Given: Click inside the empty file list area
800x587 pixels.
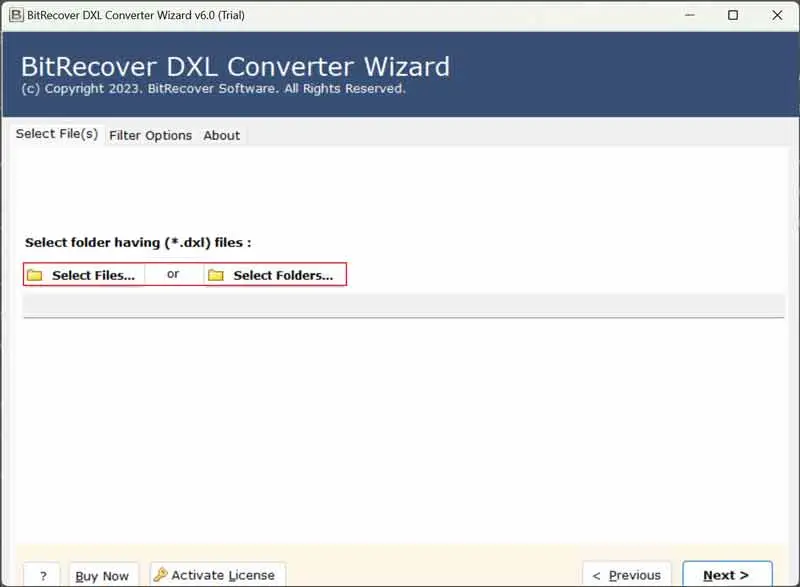Looking at the screenshot, I should (402, 430).
